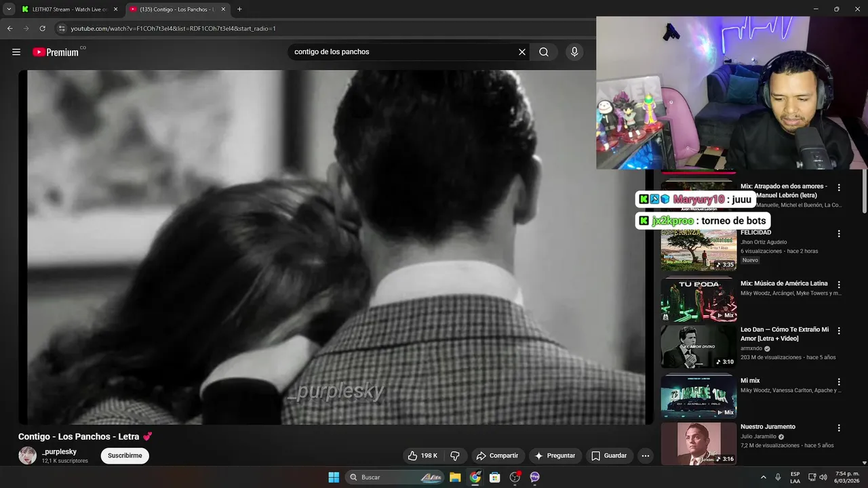Click taskbar microphone status icon
The width and height of the screenshot is (868, 488).
click(778, 477)
